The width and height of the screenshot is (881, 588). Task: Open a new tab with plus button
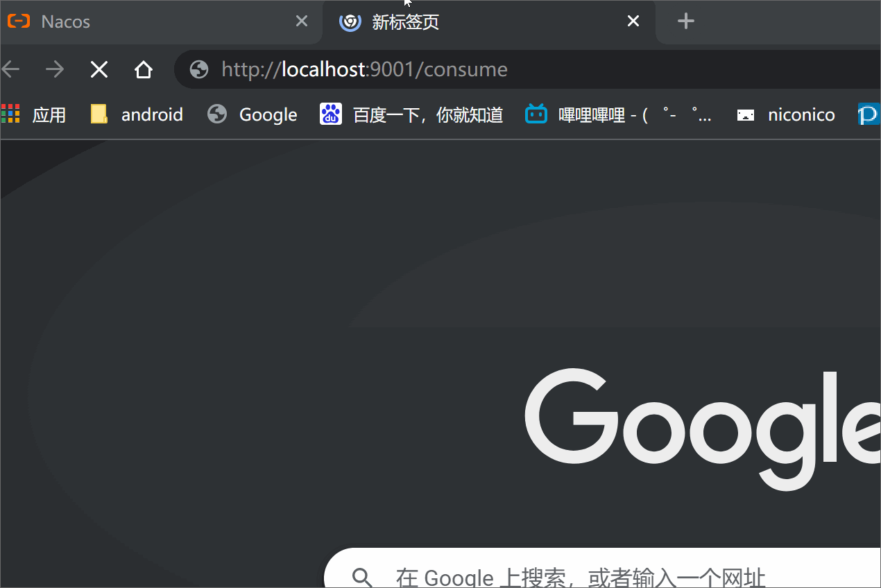click(686, 21)
